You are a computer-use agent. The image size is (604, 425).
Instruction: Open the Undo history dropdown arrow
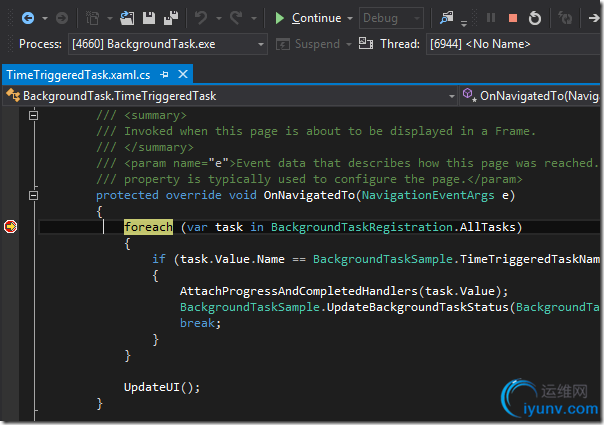(x=219, y=18)
